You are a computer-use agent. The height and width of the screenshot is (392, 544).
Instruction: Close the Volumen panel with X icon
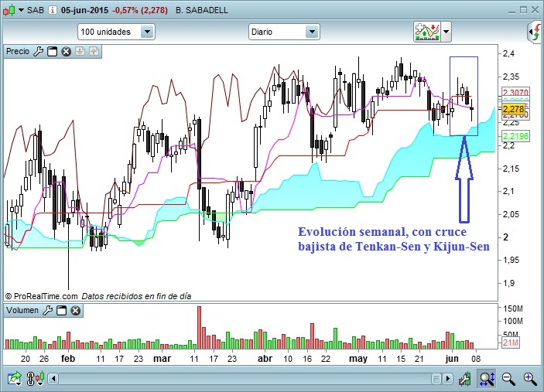pos(76,311)
